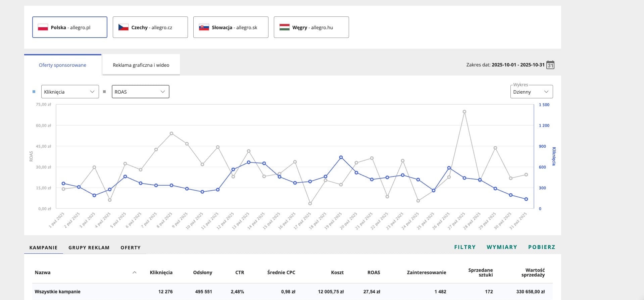The image size is (644, 300).
Task: Expand the Wykres Dzienny dropdown
Action: click(x=531, y=92)
